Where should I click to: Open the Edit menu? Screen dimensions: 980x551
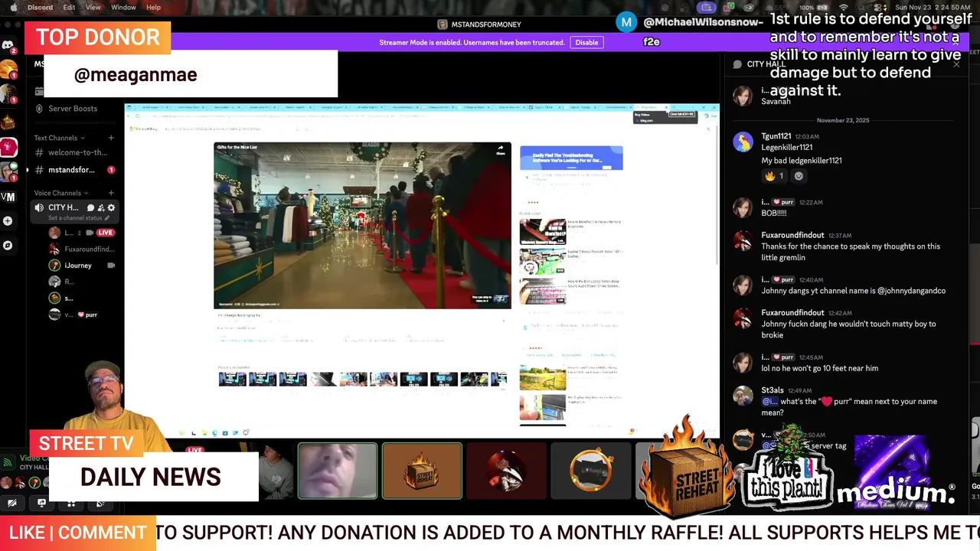pyautogui.click(x=69, y=8)
